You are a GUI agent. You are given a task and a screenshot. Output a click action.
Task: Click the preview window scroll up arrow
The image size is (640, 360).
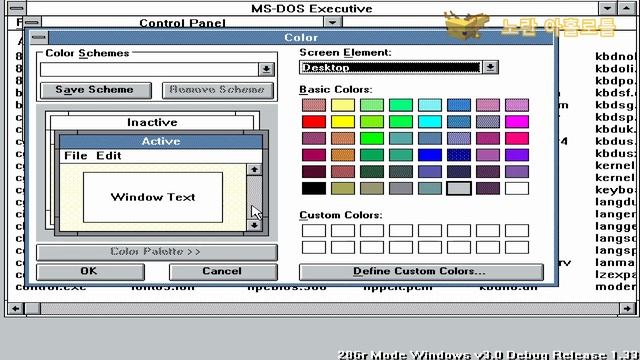click(254, 169)
